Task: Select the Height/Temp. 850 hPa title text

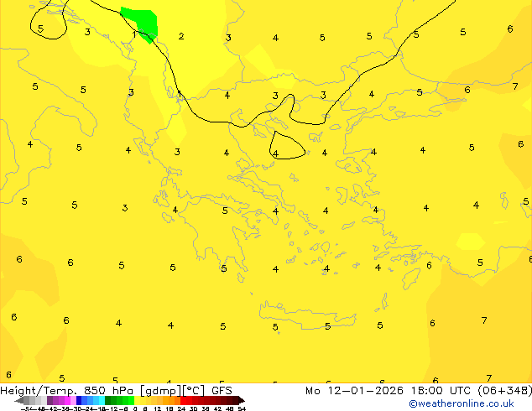Action: click(x=68, y=391)
